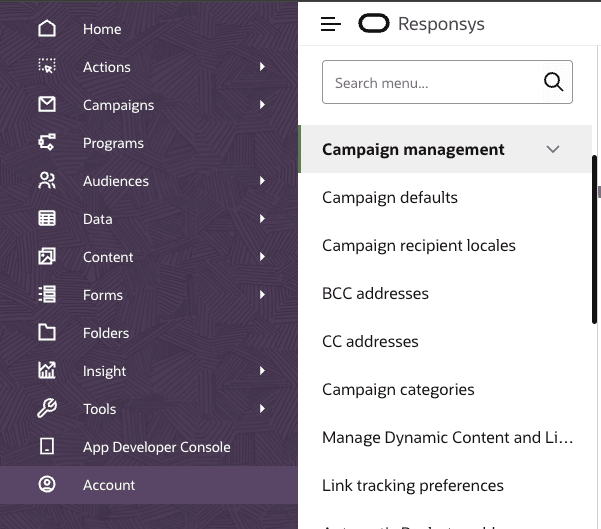Expand the Campaigns submenu arrow
601x529 pixels.
click(x=262, y=105)
